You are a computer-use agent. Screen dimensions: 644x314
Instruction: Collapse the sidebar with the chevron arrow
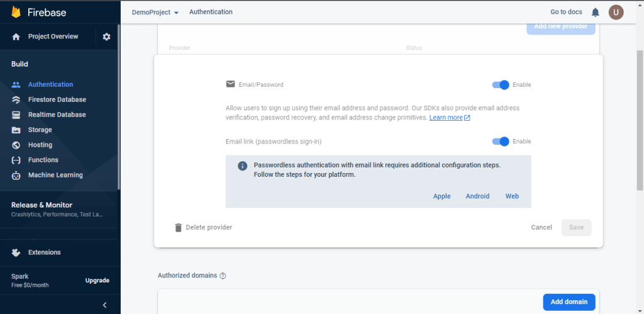point(105,305)
